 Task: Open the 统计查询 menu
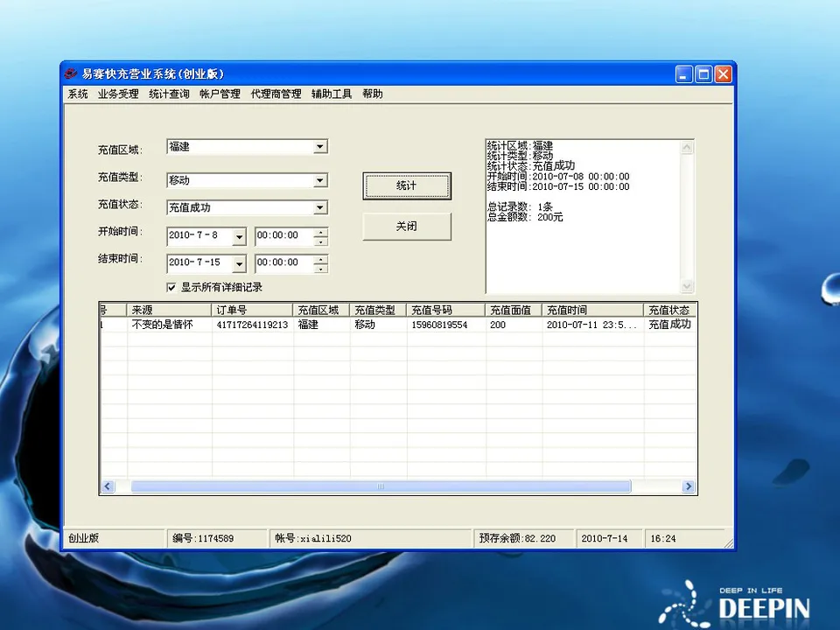[x=169, y=94]
